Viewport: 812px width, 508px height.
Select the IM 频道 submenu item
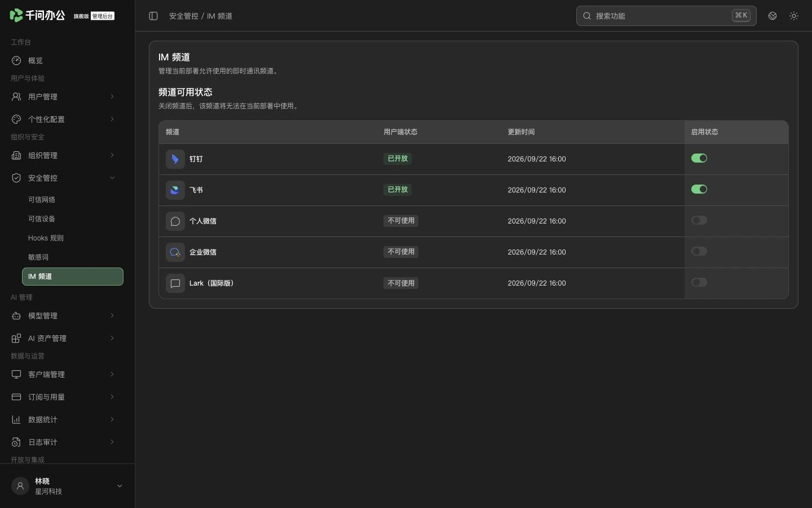coord(73,277)
